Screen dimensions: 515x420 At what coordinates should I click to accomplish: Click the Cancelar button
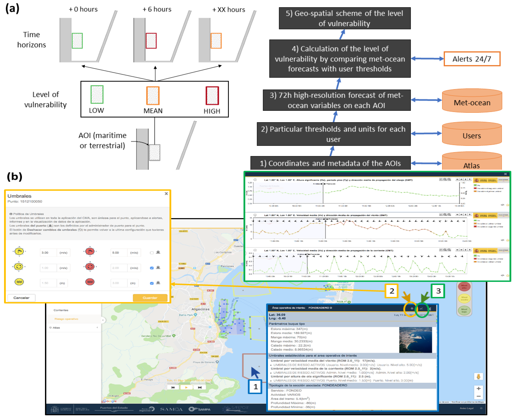click(21, 298)
